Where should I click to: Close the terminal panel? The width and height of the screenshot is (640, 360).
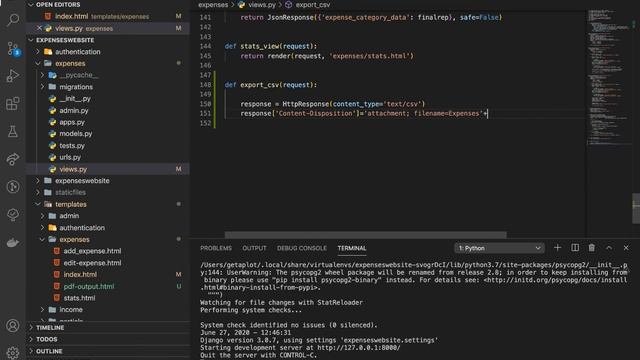[626, 248]
